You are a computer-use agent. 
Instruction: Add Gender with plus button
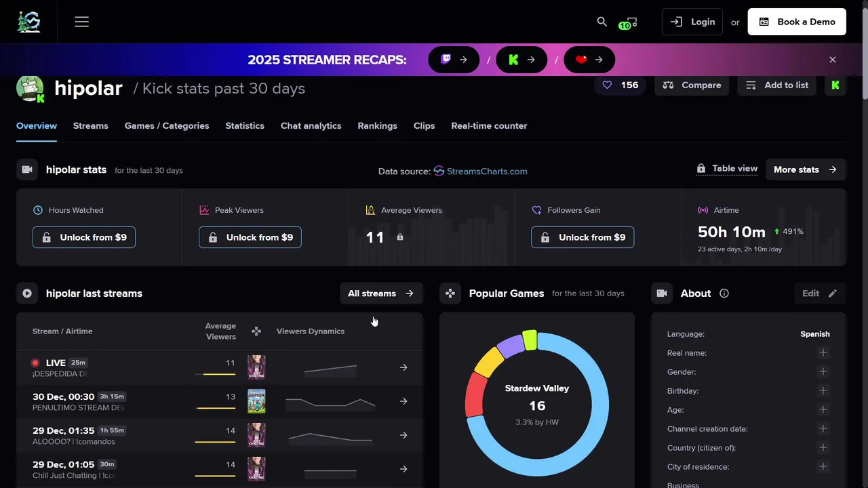[x=823, y=371]
